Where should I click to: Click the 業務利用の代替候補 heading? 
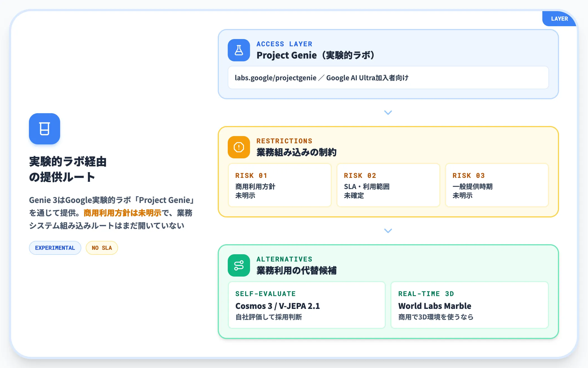297,270
